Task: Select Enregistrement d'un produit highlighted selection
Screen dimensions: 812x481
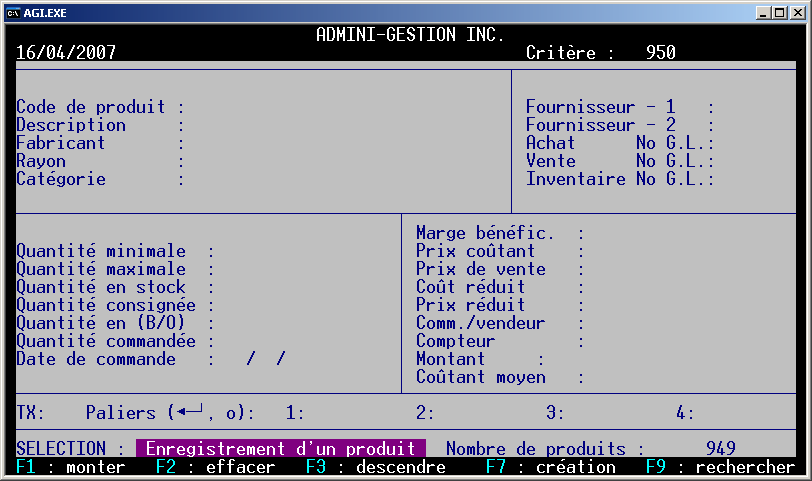Action: (281, 449)
